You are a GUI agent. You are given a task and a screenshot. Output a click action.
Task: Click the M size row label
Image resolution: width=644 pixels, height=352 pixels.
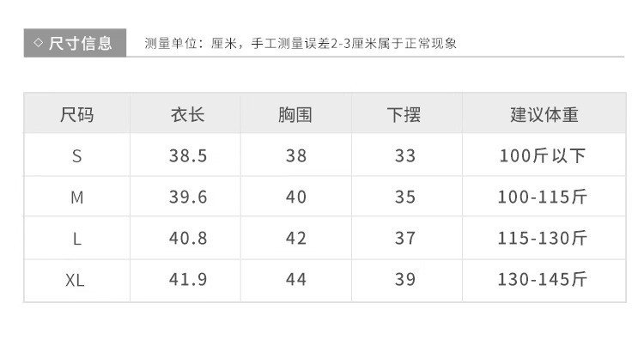76,197
